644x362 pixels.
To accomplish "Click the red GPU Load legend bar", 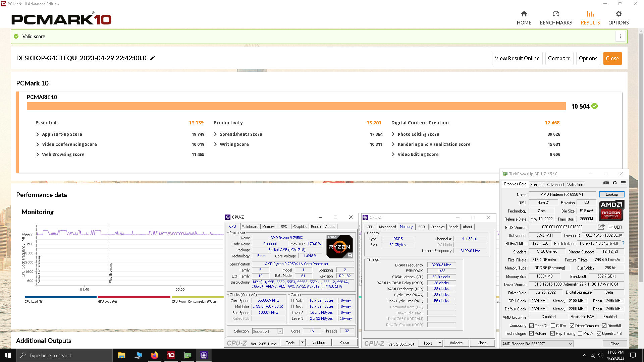I will coord(134,297).
